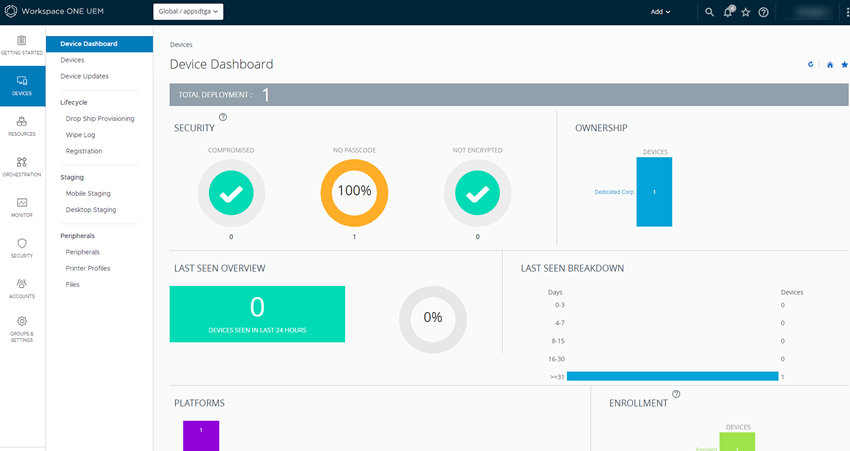Open the Accounts sidebar icon
850x451 pixels.
pyautogui.click(x=22, y=289)
